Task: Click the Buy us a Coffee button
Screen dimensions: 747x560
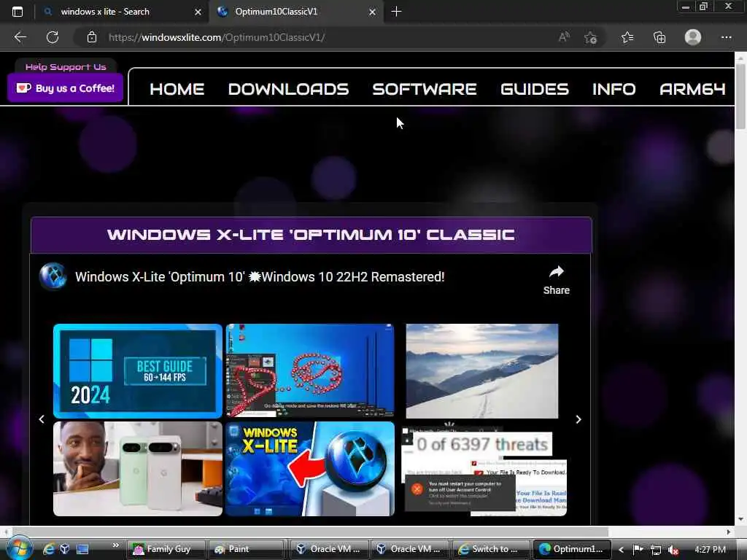Action: [x=65, y=88]
